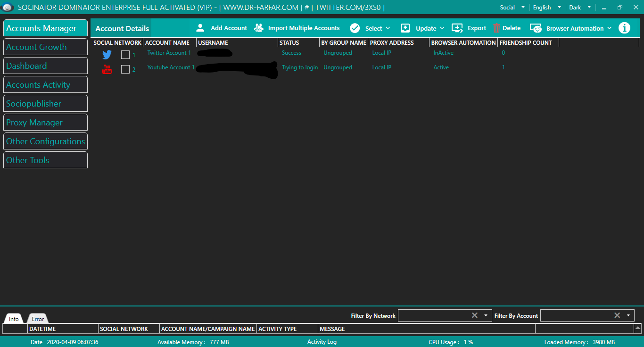The width and height of the screenshot is (644, 347).
Task: Click the ACTIVITY TYPE log column header
Action: pos(288,329)
